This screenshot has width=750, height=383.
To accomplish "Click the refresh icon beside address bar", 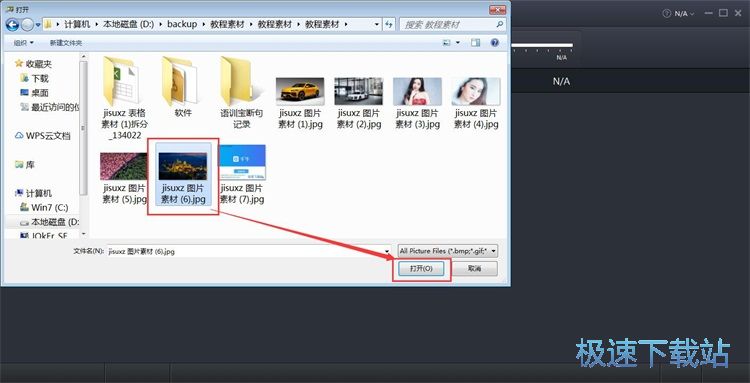I will point(389,24).
